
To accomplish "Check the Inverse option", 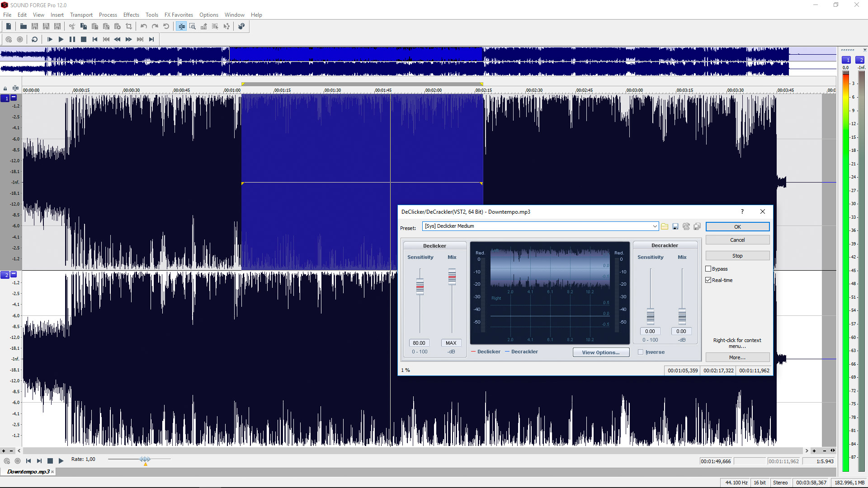I will (641, 352).
